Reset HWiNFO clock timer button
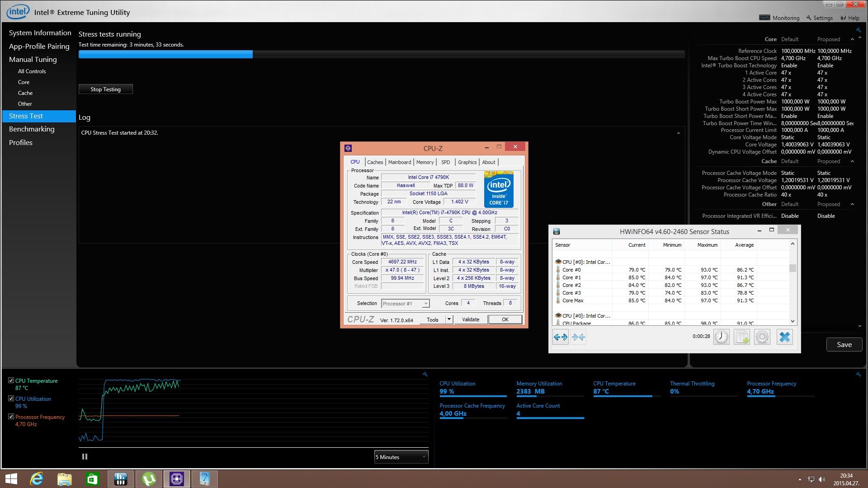Viewport: 868px width, 488px height. pyautogui.click(x=722, y=337)
